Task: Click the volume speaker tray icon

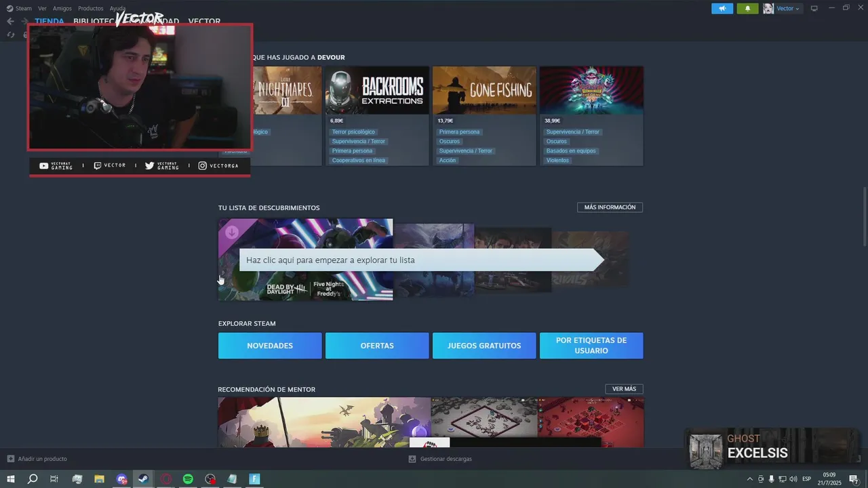Action: pos(793,479)
